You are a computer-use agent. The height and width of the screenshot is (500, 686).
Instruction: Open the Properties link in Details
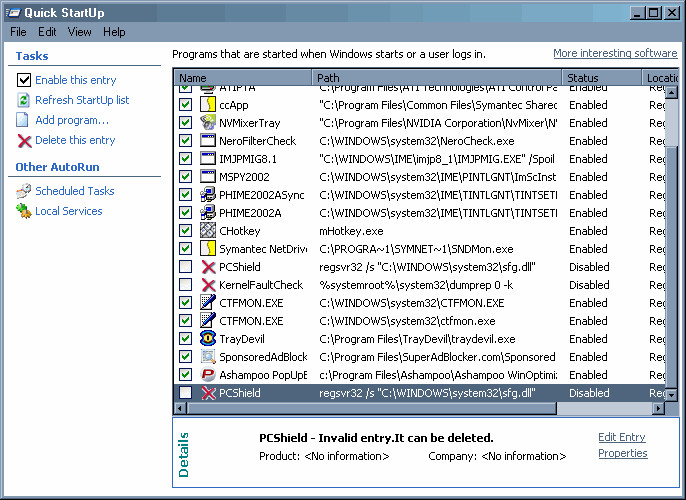coord(623,453)
